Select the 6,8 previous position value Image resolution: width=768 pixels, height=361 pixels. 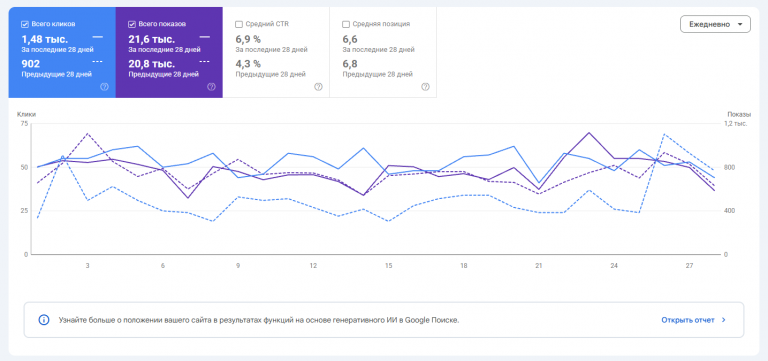[350, 64]
